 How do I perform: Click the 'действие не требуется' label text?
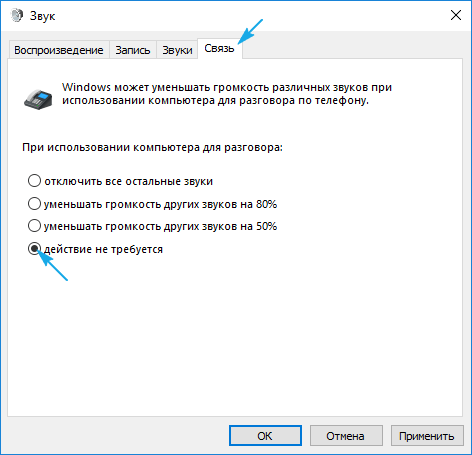pyautogui.click(x=103, y=249)
